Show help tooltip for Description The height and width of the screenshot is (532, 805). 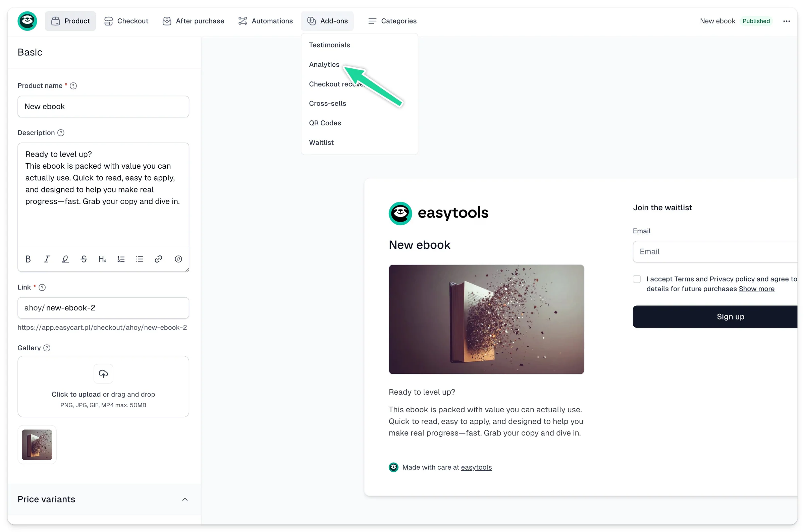[x=61, y=133]
